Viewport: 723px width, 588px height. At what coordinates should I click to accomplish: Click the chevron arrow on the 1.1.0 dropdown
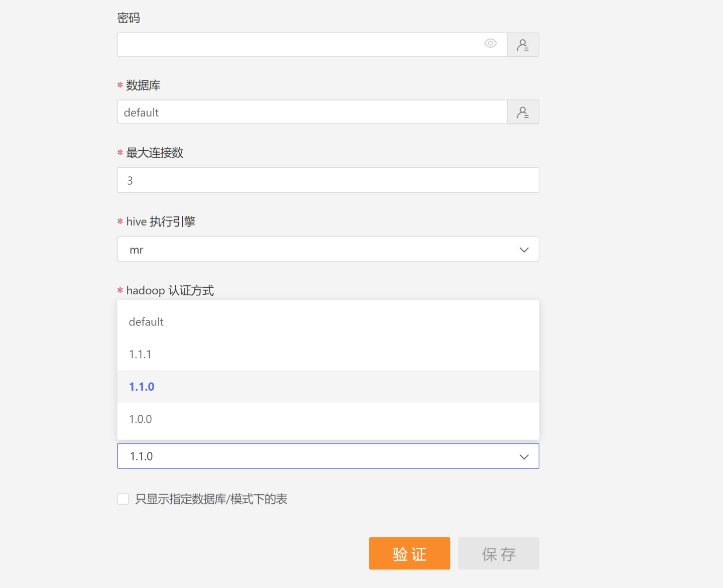pyautogui.click(x=524, y=456)
